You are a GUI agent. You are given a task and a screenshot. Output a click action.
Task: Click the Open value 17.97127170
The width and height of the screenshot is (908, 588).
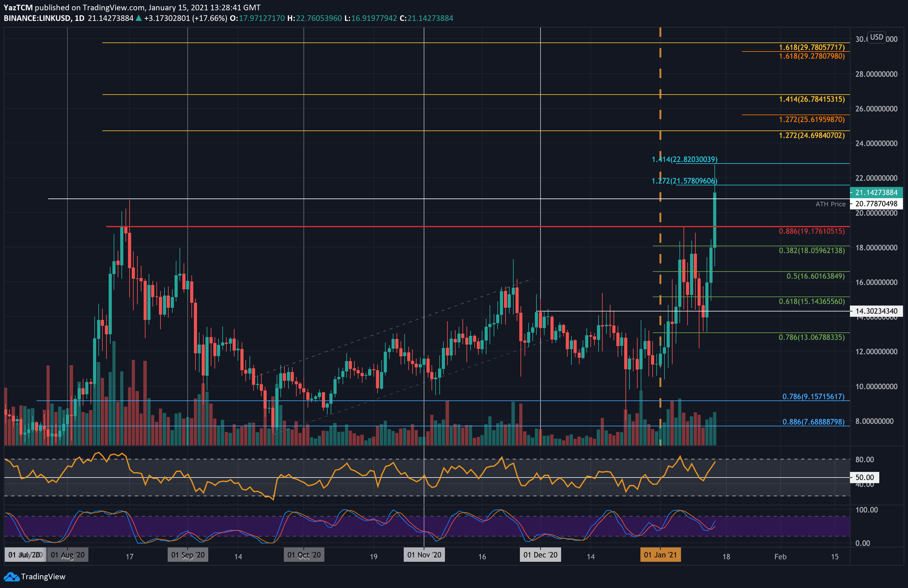tap(262, 18)
